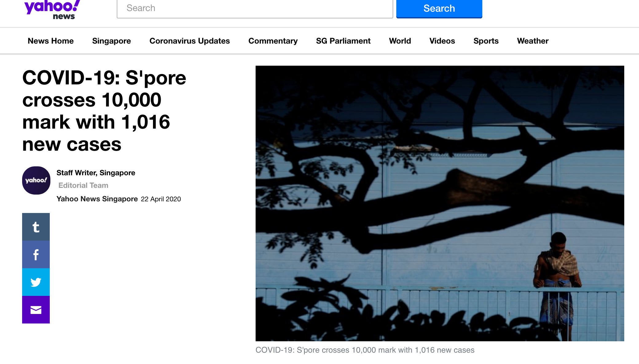Go to the Videos section
This screenshot has height=364, width=639.
click(x=442, y=41)
